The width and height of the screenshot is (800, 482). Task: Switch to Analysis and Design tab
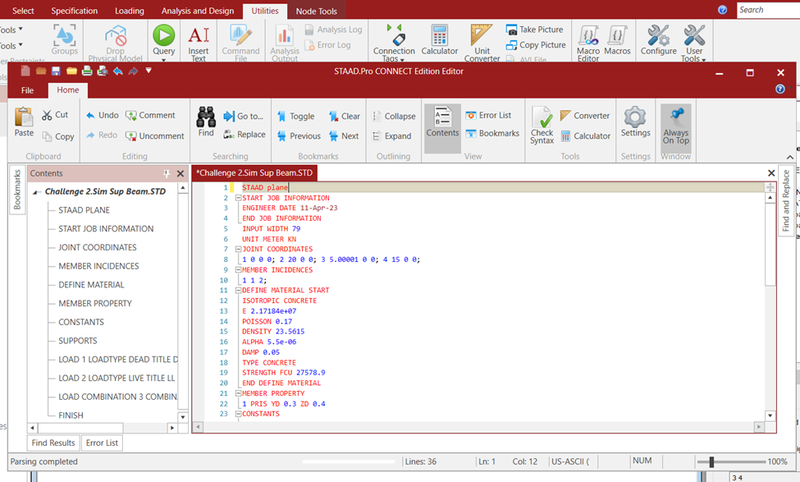[x=197, y=11]
